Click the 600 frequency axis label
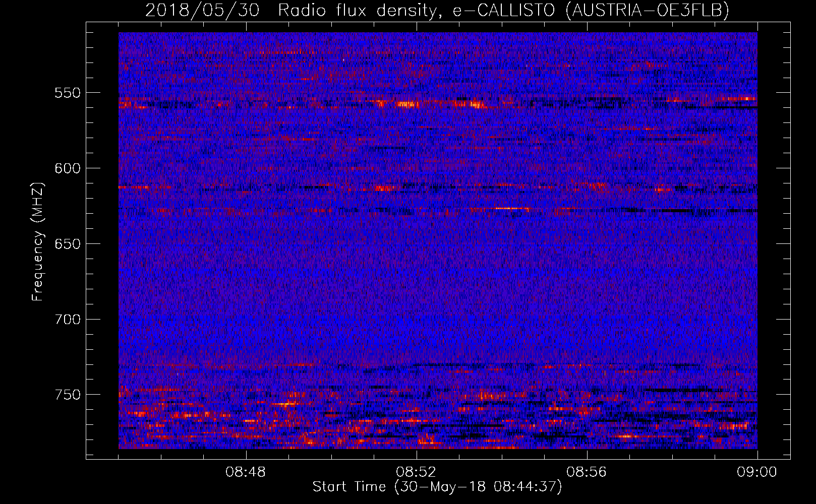The image size is (816, 504). (68, 168)
